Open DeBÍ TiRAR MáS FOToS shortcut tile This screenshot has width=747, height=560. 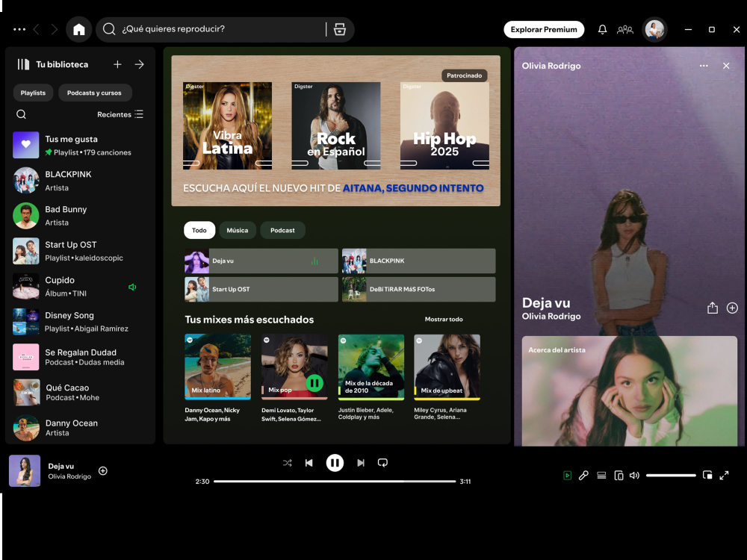point(419,289)
